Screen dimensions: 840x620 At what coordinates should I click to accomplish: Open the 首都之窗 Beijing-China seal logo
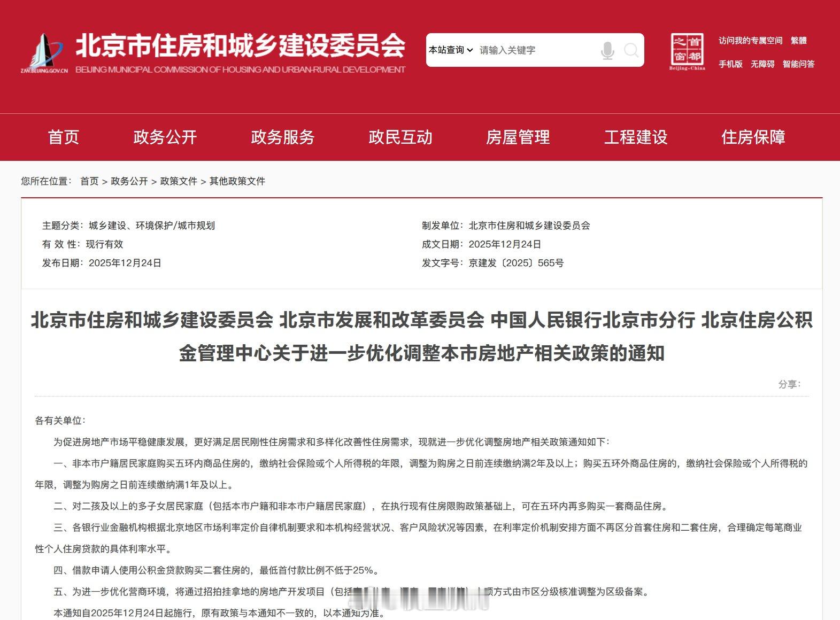[x=687, y=51]
